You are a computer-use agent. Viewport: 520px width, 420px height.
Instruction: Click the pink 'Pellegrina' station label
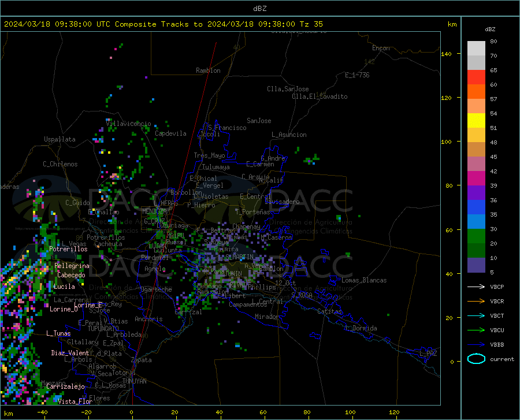click(x=72, y=266)
